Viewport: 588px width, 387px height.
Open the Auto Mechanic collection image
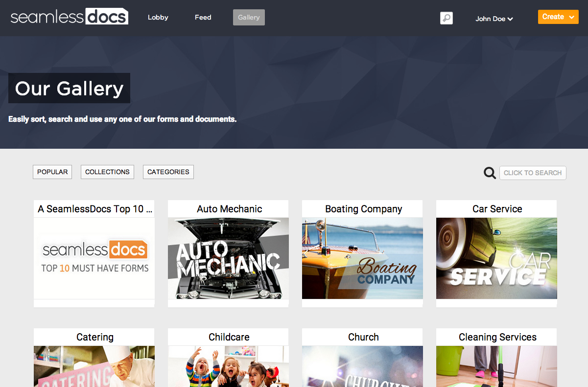228,258
